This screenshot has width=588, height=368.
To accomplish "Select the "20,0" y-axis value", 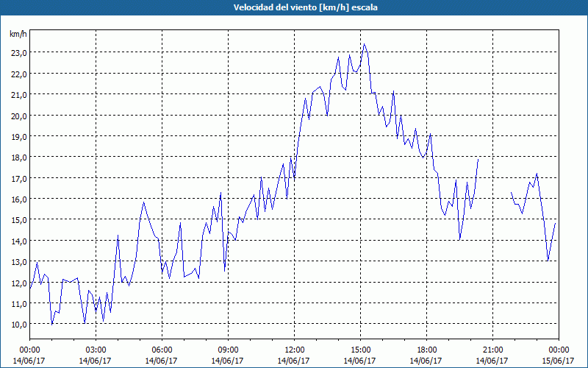I will (19, 116).
